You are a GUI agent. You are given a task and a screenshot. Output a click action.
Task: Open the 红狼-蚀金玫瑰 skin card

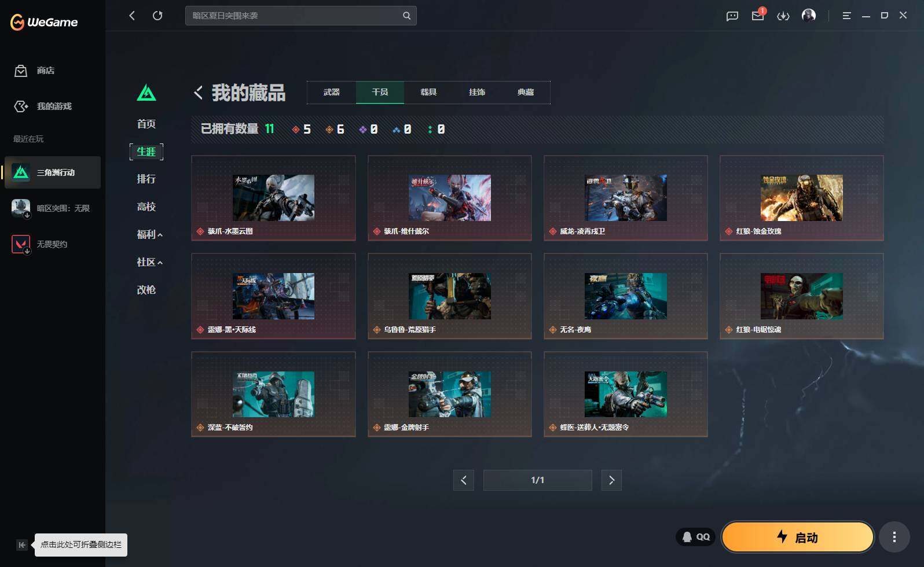[802, 198]
